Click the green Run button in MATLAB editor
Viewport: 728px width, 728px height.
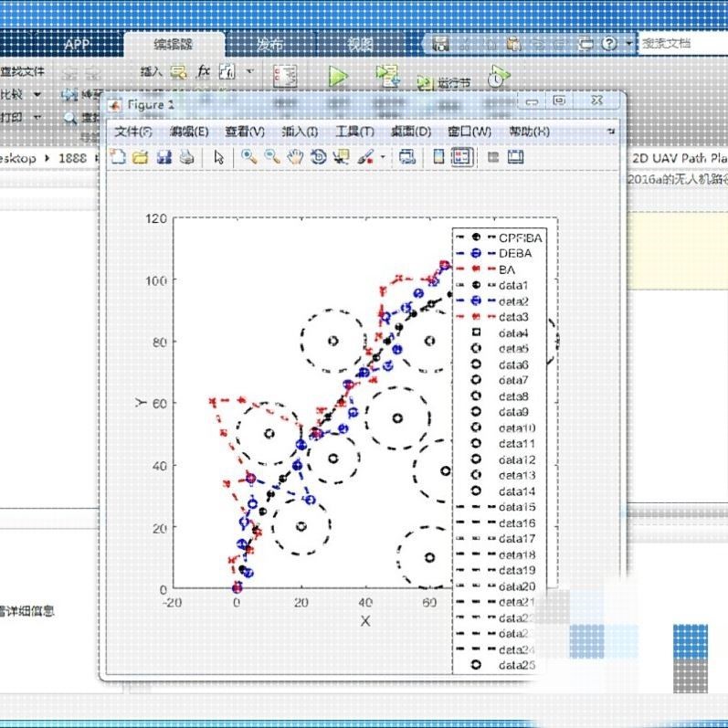click(338, 76)
